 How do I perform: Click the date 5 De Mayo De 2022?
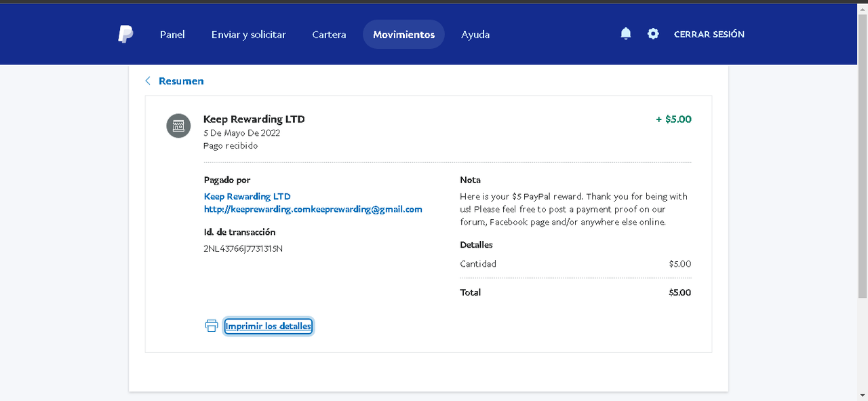[x=242, y=133]
